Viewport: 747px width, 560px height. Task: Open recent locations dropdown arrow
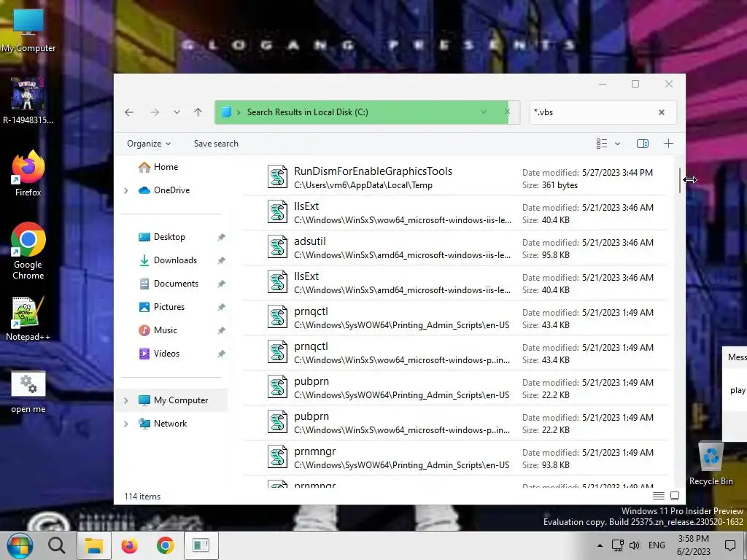[177, 112]
